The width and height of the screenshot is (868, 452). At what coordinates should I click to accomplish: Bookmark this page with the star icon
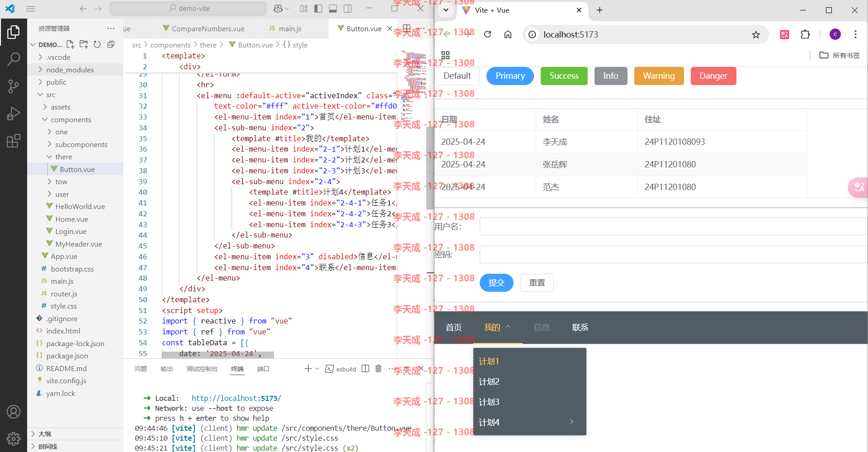click(756, 34)
